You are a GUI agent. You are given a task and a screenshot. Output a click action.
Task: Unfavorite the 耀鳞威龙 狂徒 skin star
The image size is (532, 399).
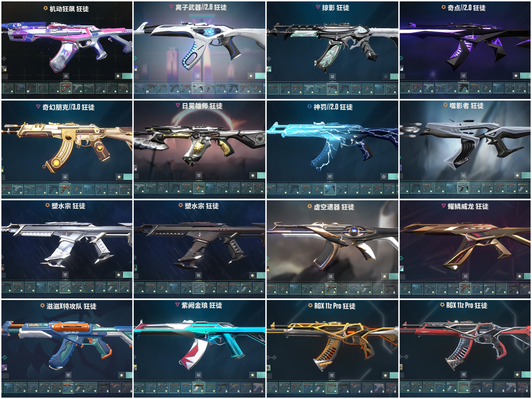[x=520, y=276]
